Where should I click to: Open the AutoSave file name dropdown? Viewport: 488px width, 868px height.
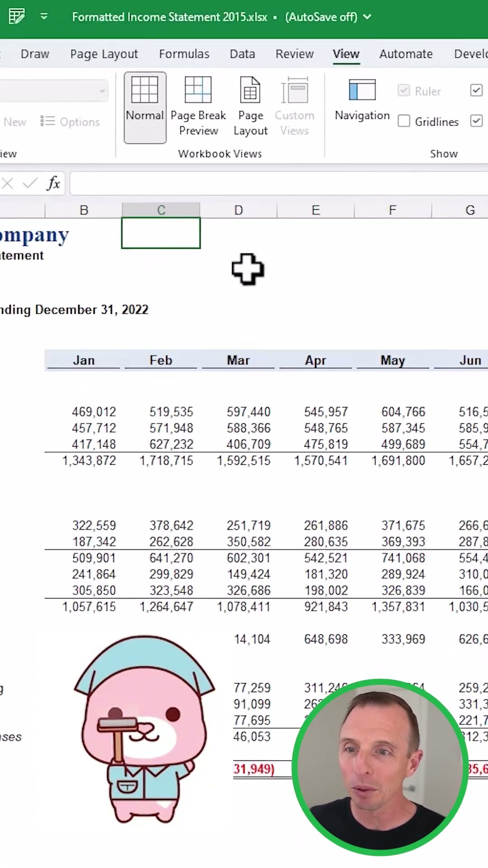click(x=367, y=17)
